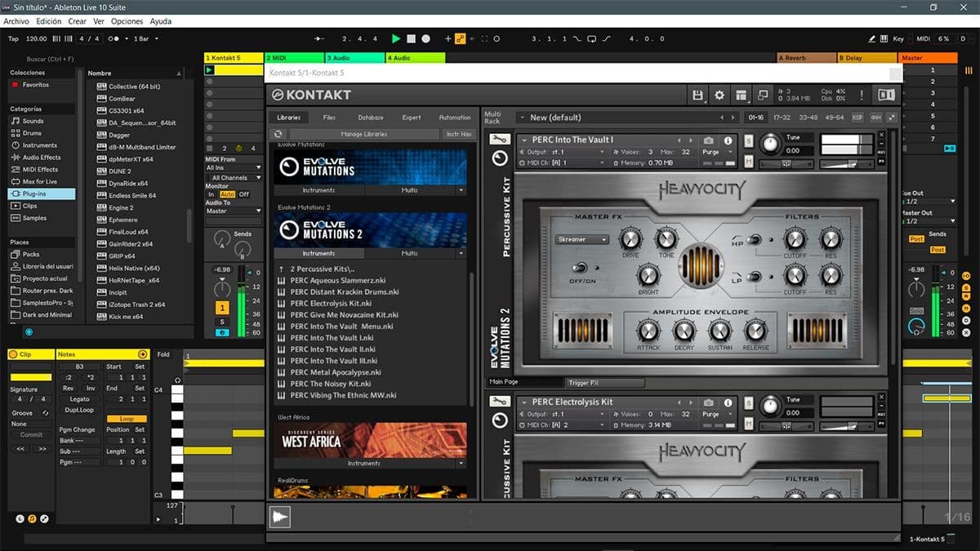Stop playback with the transport Stop button
The height and width of the screenshot is (551, 980).
coord(412,38)
